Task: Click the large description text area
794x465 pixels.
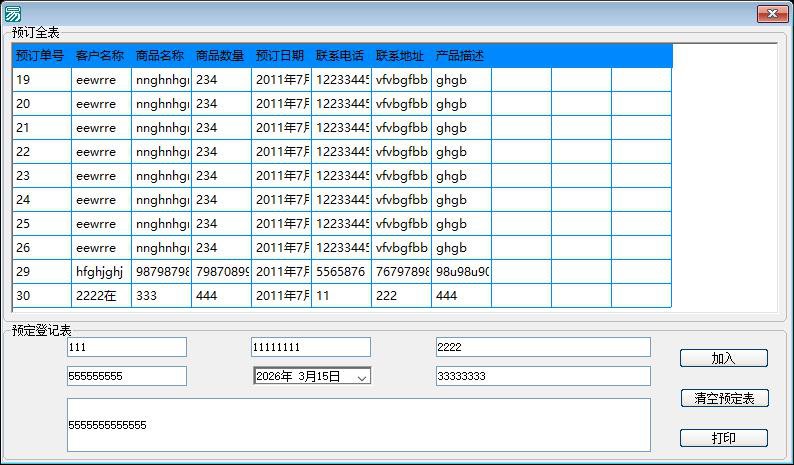Action: 358,425
